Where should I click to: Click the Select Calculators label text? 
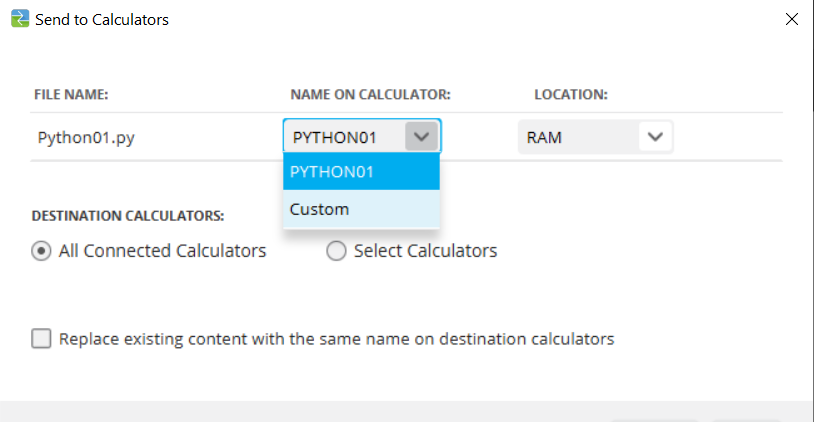click(x=425, y=251)
